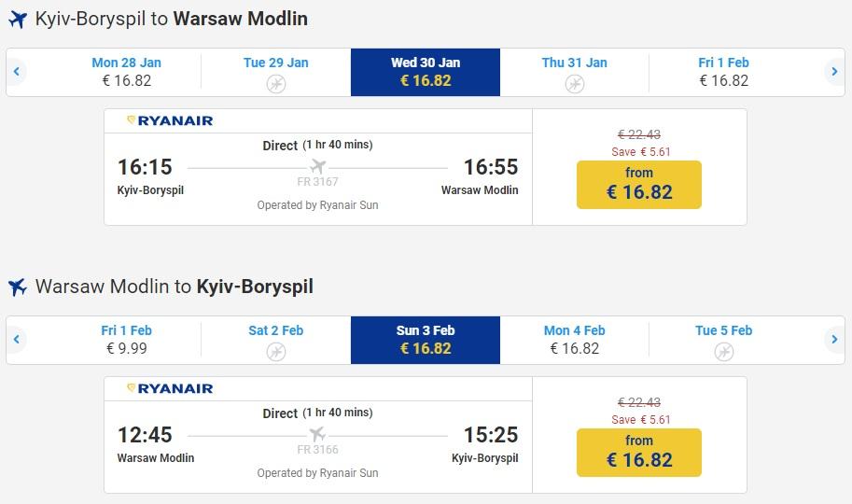
Task: Select the Fri 1 Feb outbound date tab
Action: tap(723, 72)
